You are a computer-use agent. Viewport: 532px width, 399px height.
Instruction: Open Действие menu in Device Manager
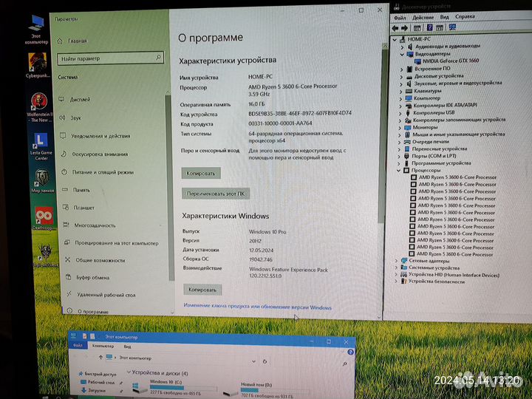click(x=423, y=17)
